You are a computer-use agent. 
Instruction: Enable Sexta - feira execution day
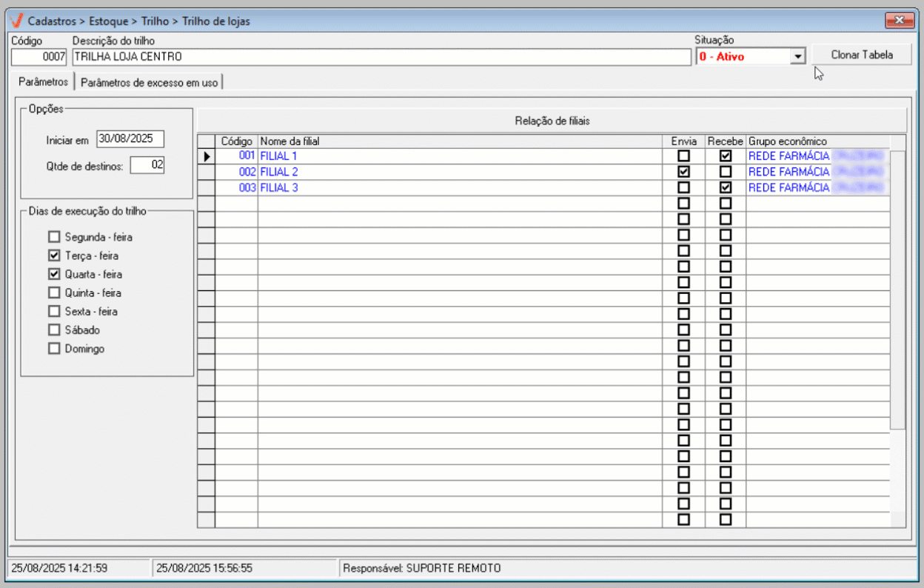point(53,311)
